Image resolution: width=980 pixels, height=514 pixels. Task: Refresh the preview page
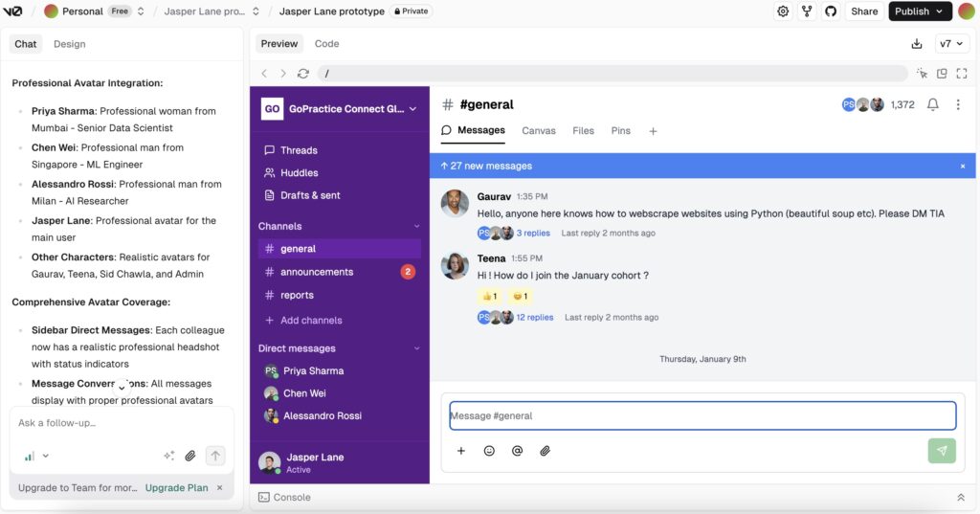303,73
